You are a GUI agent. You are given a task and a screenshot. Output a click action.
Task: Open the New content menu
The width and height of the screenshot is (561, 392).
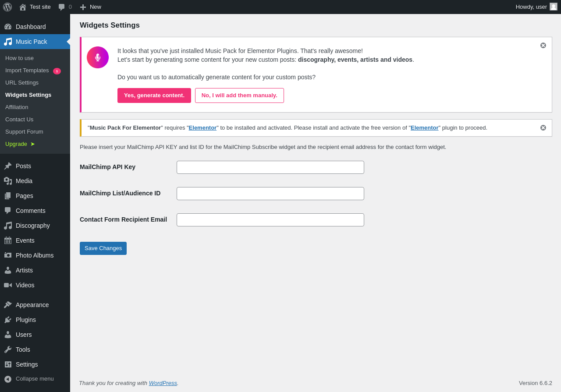pos(90,7)
